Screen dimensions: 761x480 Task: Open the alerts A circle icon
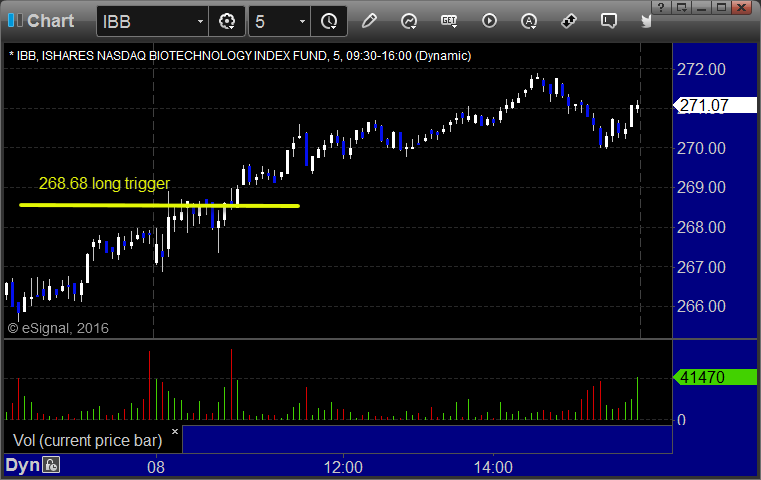529,21
